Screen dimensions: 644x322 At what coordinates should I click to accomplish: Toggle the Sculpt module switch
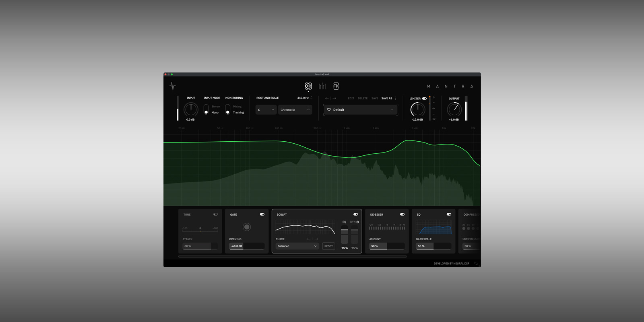(355, 215)
